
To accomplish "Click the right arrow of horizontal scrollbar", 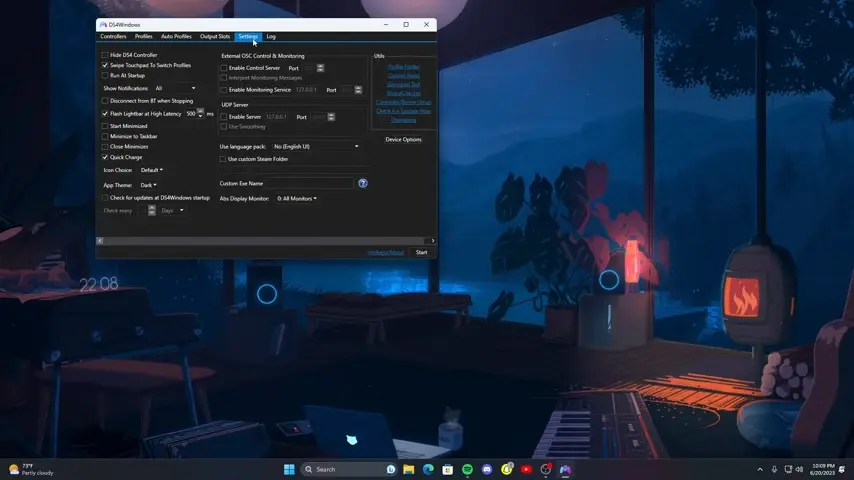I will coord(433,241).
